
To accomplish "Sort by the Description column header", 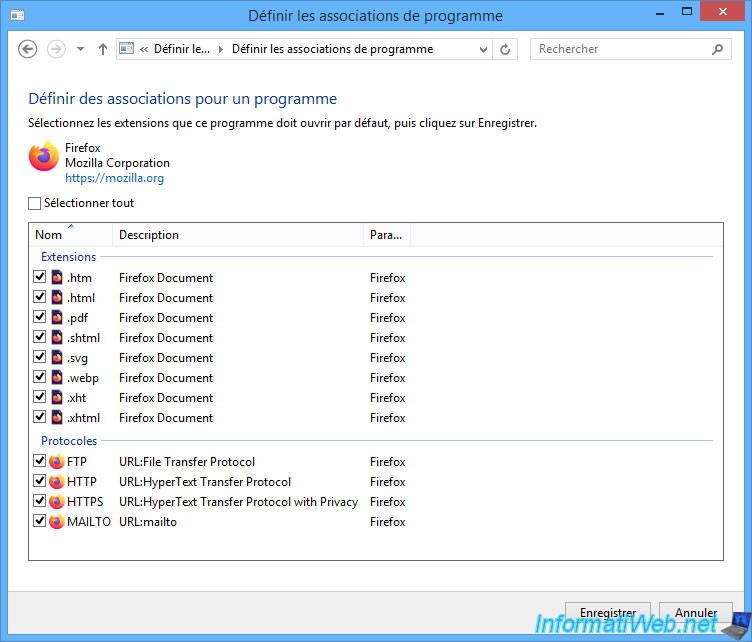I will click(x=238, y=235).
